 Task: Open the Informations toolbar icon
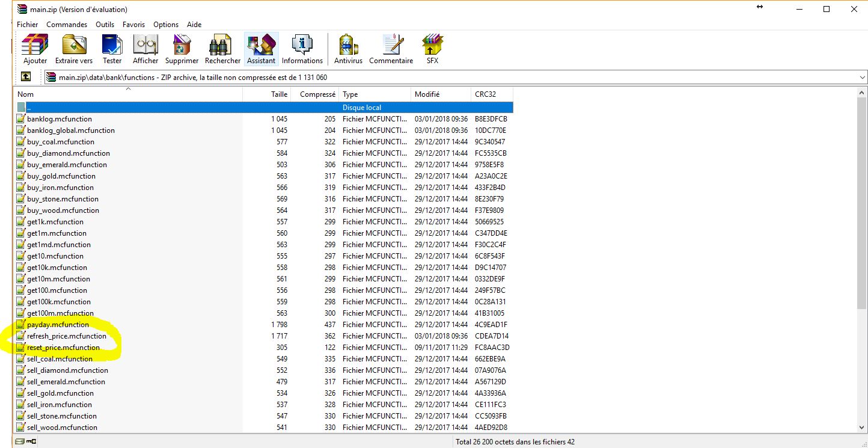tap(302, 49)
